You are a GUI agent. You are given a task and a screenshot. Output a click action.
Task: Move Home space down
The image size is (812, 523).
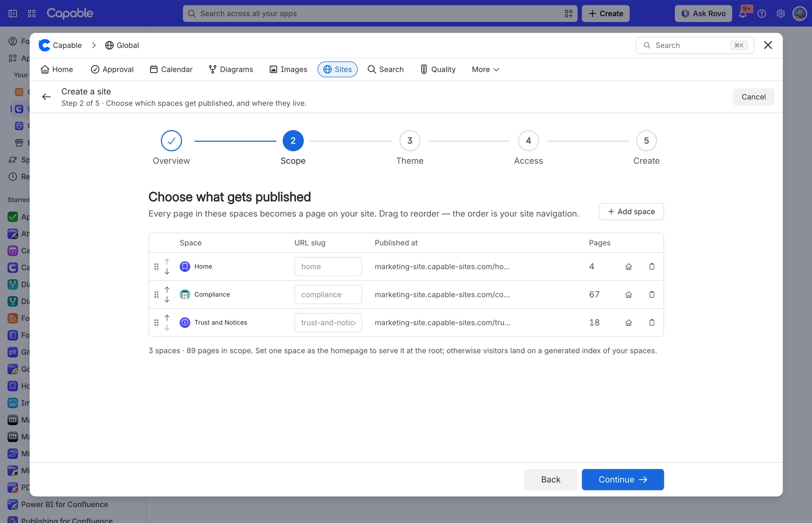[167, 271]
